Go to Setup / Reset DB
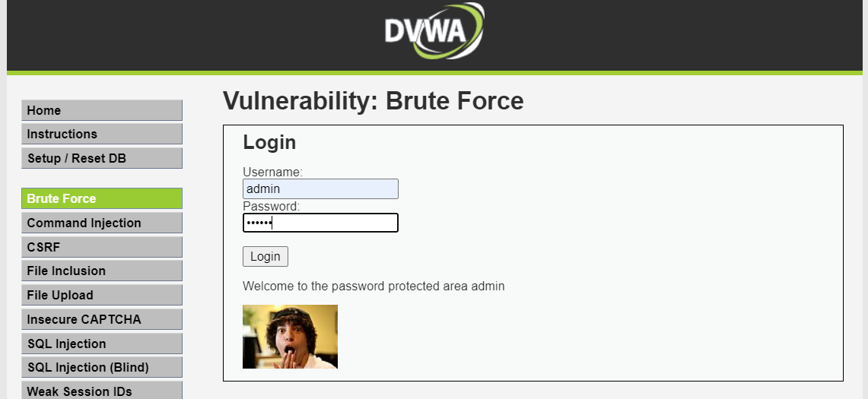 coord(102,158)
